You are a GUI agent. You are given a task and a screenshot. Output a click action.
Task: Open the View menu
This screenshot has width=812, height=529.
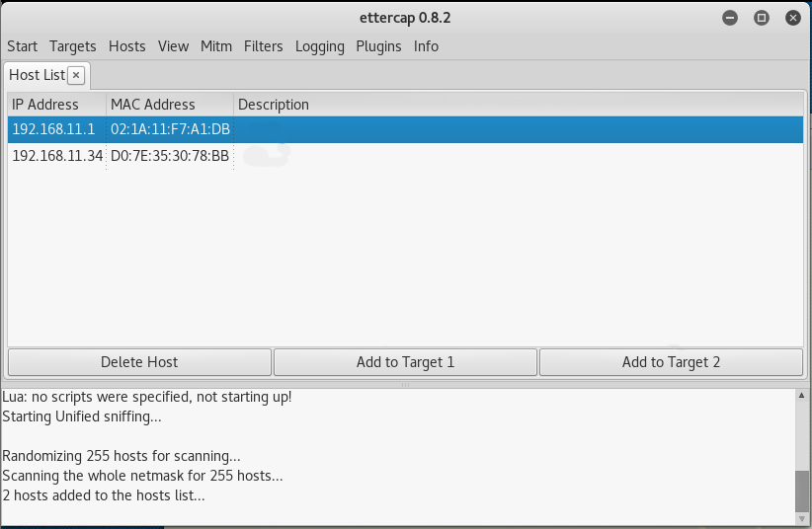click(x=173, y=46)
